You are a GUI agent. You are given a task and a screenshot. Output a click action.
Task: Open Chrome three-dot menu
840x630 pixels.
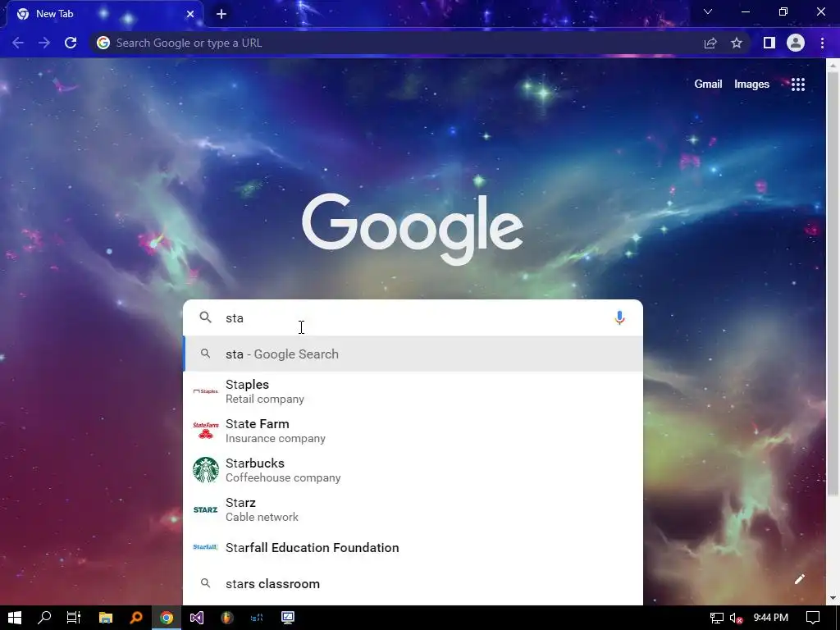pyautogui.click(x=822, y=43)
